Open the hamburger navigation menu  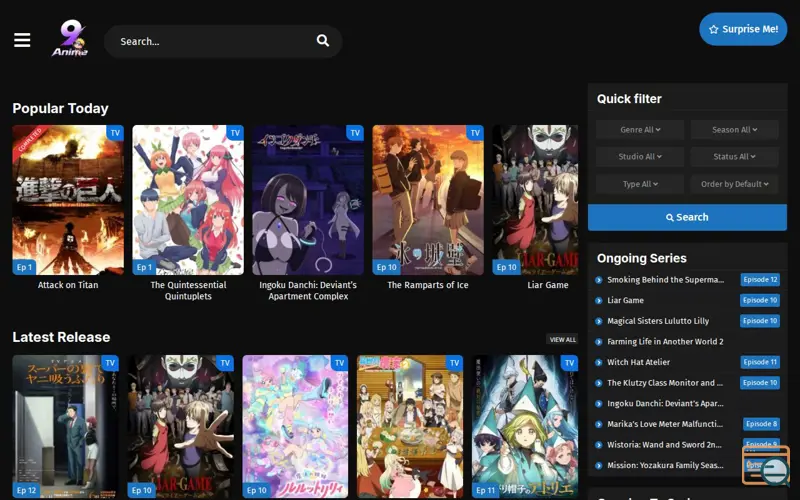click(22, 40)
